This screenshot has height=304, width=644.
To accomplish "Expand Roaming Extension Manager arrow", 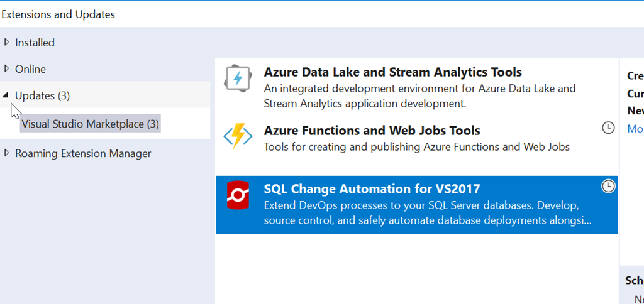I will tap(7, 153).
